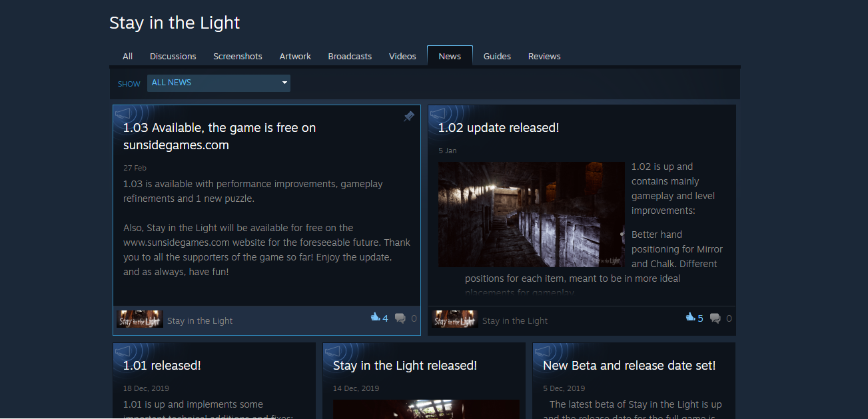Click the comment count 0 on 1.03 post
868x419 pixels.
414,318
